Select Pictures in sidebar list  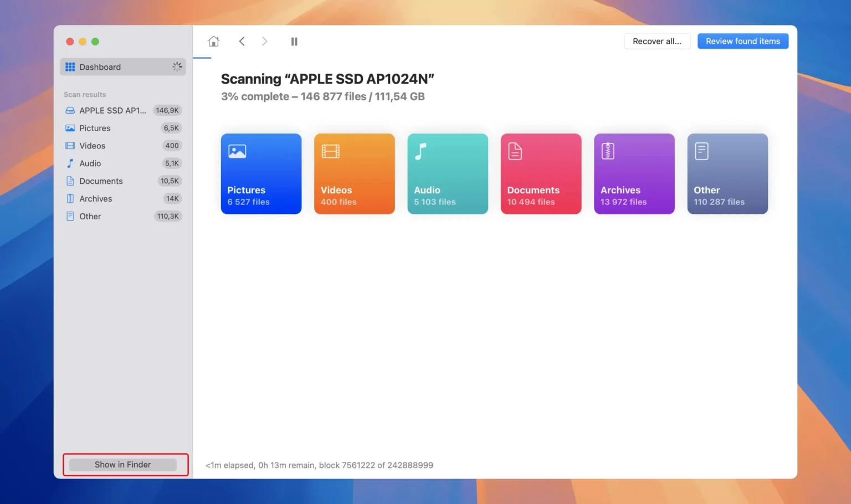coord(95,128)
